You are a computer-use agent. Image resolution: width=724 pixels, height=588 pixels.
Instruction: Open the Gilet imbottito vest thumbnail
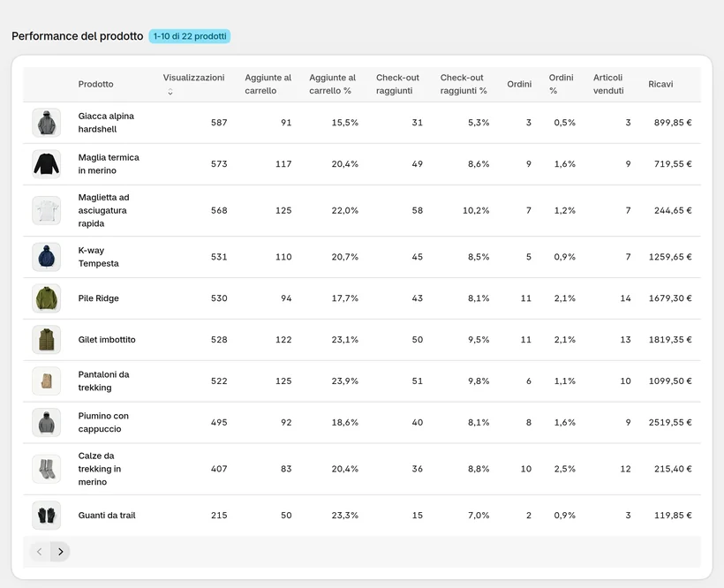pyautogui.click(x=46, y=340)
